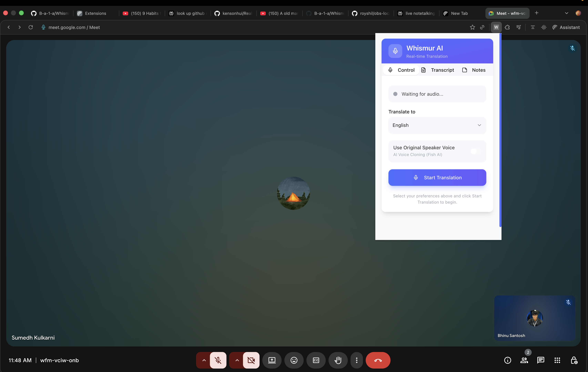Image resolution: width=588 pixels, height=372 pixels.
Task: Click the raise hand icon
Action: pyautogui.click(x=338, y=360)
